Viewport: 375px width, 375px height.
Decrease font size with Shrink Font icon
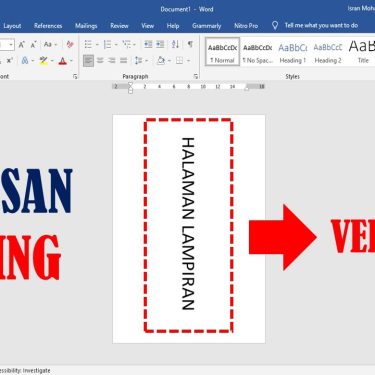(x=33, y=44)
